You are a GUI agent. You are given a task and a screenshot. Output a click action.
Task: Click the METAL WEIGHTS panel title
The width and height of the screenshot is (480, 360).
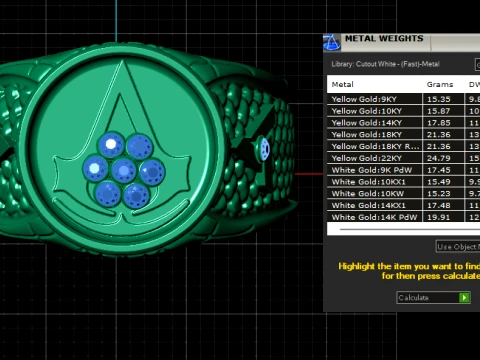pyautogui.click(x=384, y=38)
